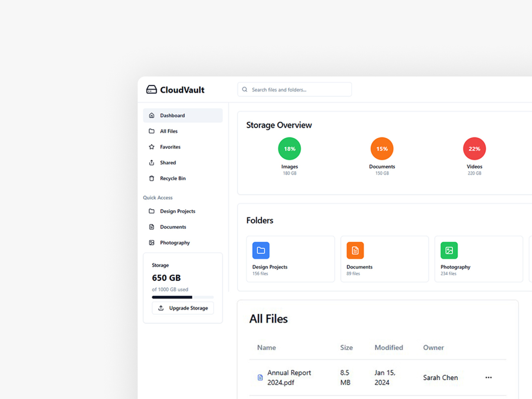Select the Dashboard home icon in sidebar
This screenshot has height=399, width=532.
(152, 115)
